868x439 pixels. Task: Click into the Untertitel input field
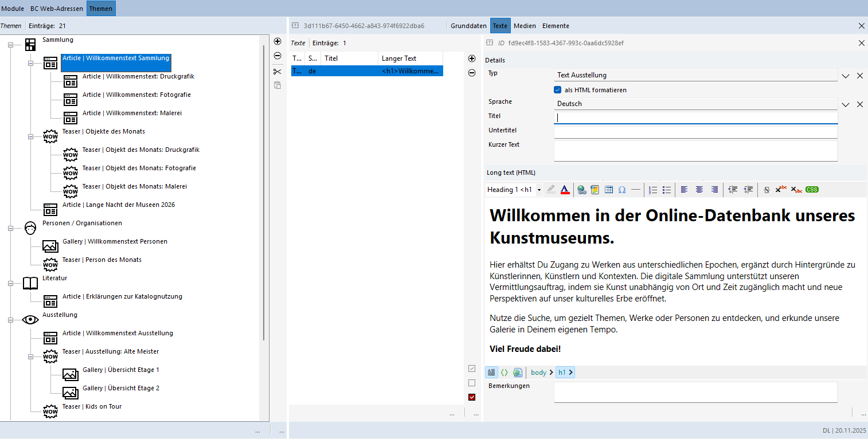[x=695, y=132]
